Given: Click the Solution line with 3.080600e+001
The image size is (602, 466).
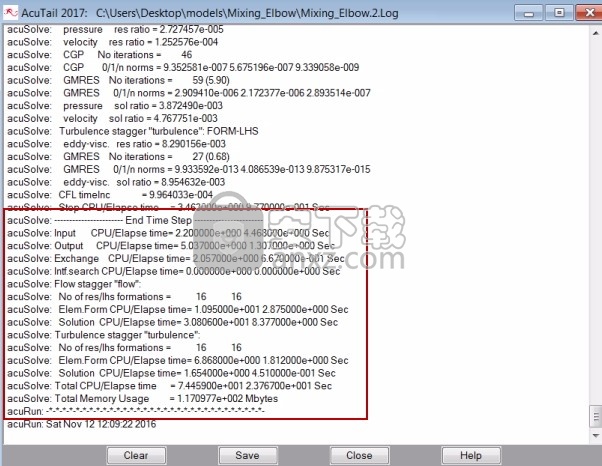Looking at the screenshot, I should (x=173, y=322).
